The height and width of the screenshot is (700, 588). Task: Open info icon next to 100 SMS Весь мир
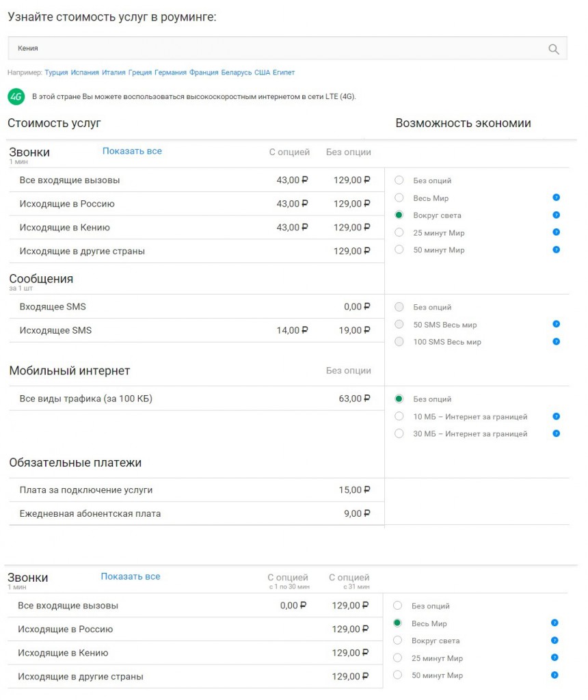point(556,342)
